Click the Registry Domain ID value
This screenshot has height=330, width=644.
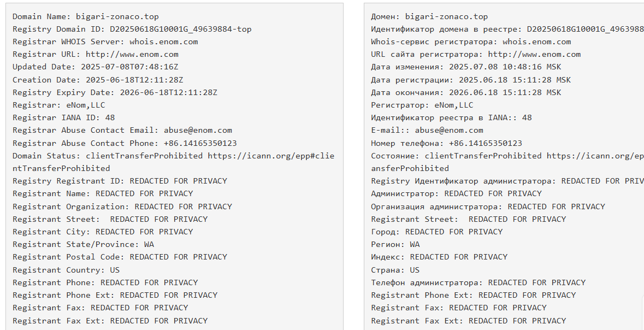pos(181,29)
